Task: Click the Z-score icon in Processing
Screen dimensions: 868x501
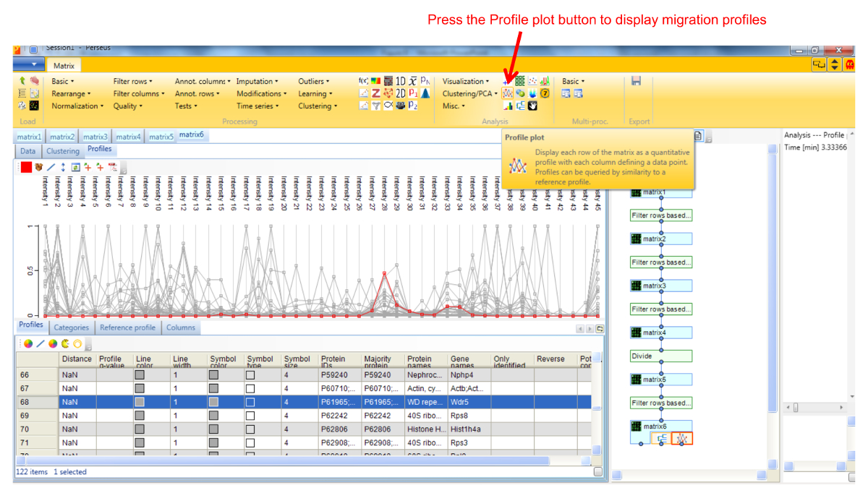Action: (376, 94)
